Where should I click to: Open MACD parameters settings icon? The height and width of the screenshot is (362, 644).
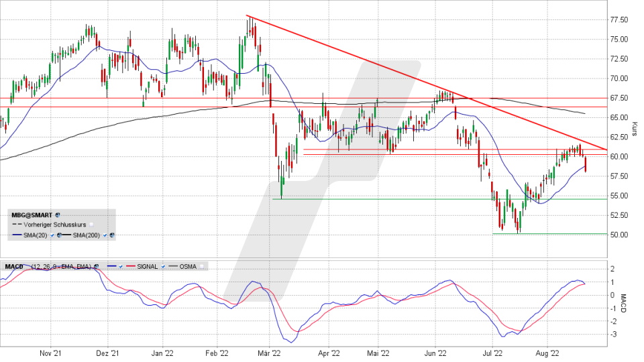coord(96,266)
